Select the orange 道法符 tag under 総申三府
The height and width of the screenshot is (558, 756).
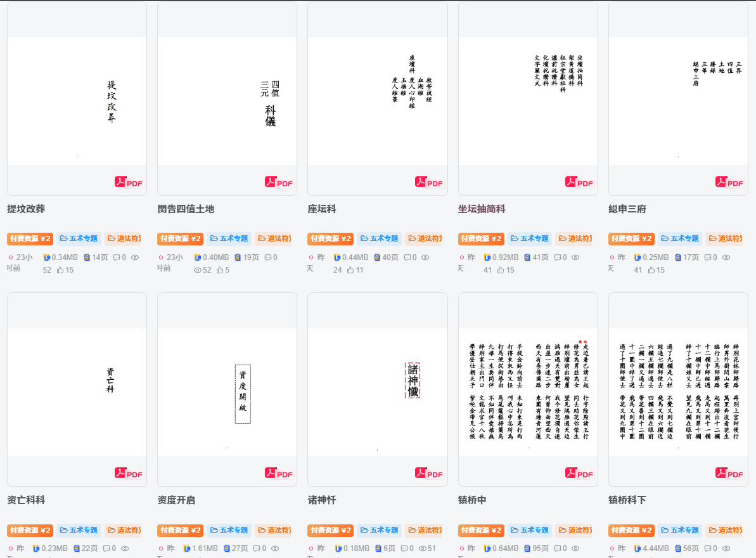(725, 238)
